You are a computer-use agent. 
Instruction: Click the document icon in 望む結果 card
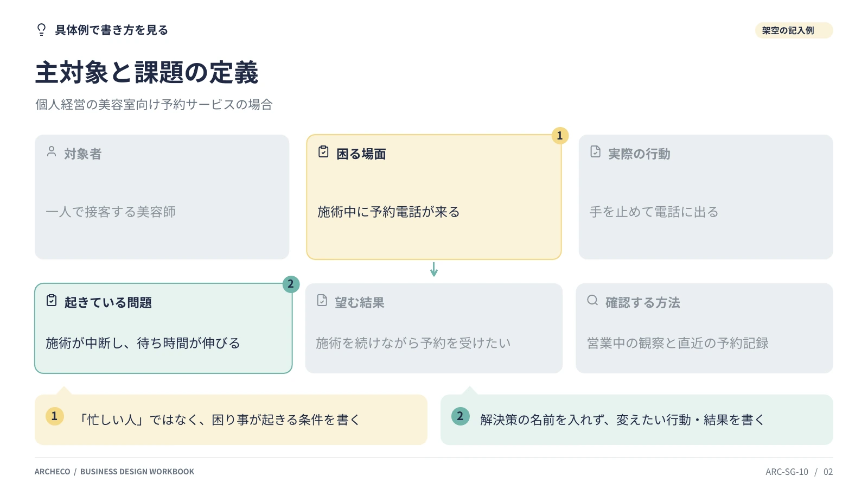point(322,300)
